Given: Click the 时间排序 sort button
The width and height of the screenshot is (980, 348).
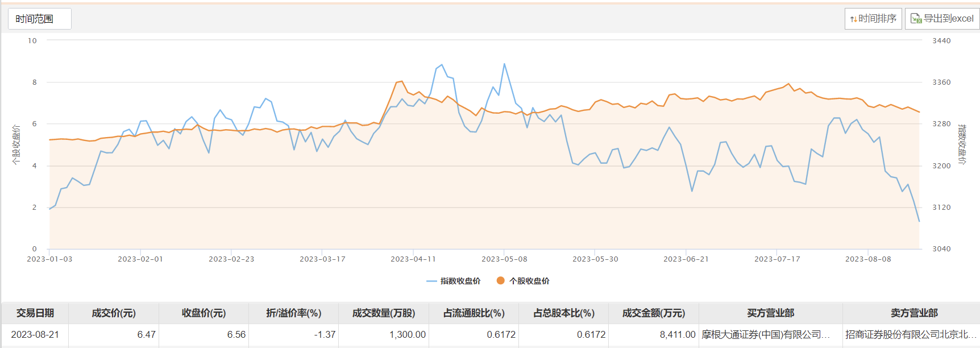Looking at the screenshot, I should (x=873, y=19).
